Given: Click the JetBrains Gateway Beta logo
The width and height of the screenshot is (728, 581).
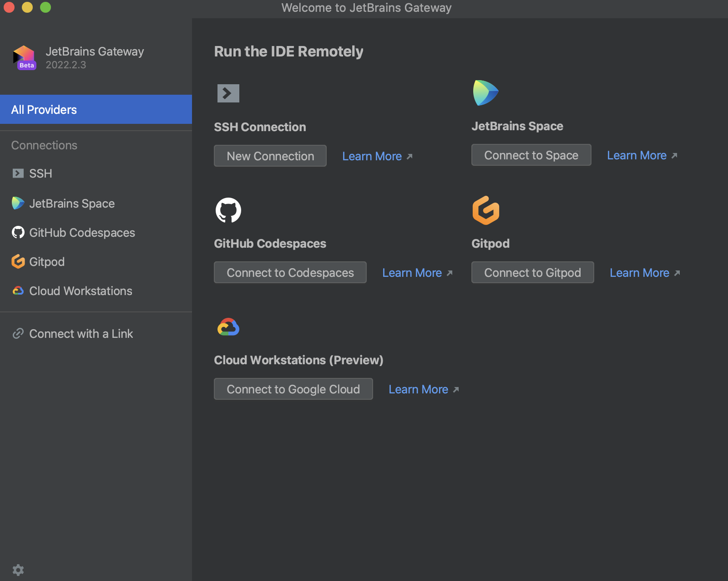Looking at the screenshot, I should [24, 56].
